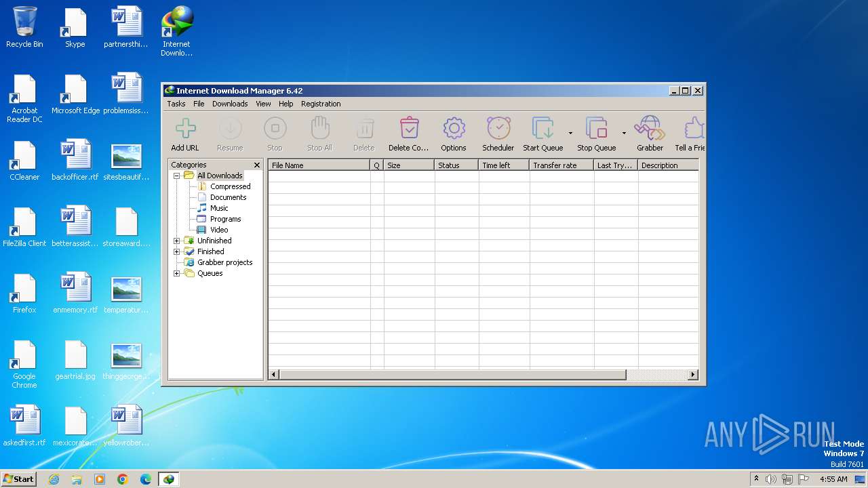Expand the Finished tree node
Viewport: 868px width, 488px height.
(x=177, y=251)
